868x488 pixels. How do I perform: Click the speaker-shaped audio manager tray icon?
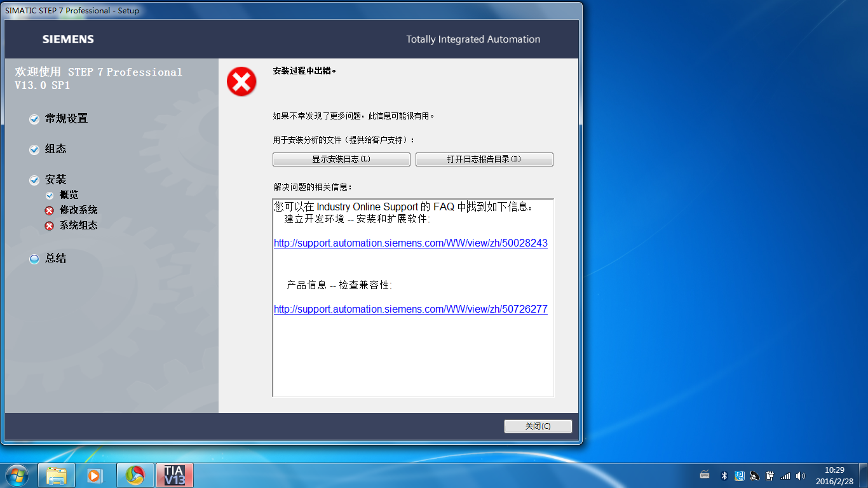tap(755, 475)
